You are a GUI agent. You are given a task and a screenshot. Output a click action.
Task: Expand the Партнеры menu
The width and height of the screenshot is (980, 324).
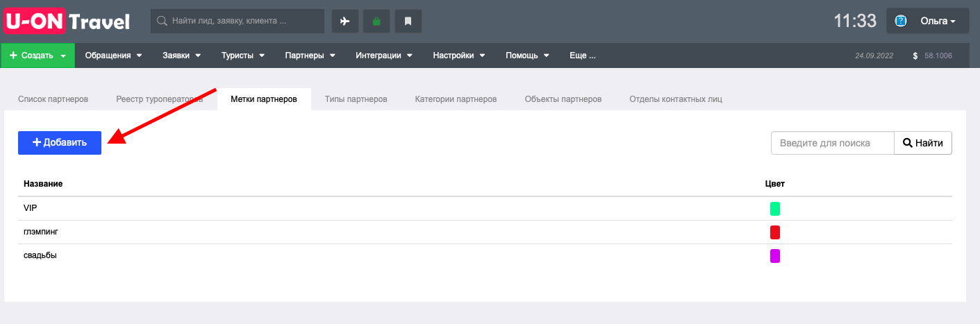310,56
